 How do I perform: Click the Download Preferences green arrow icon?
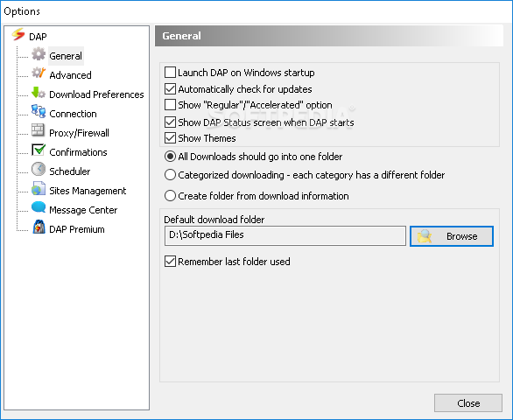pos(39,93)
